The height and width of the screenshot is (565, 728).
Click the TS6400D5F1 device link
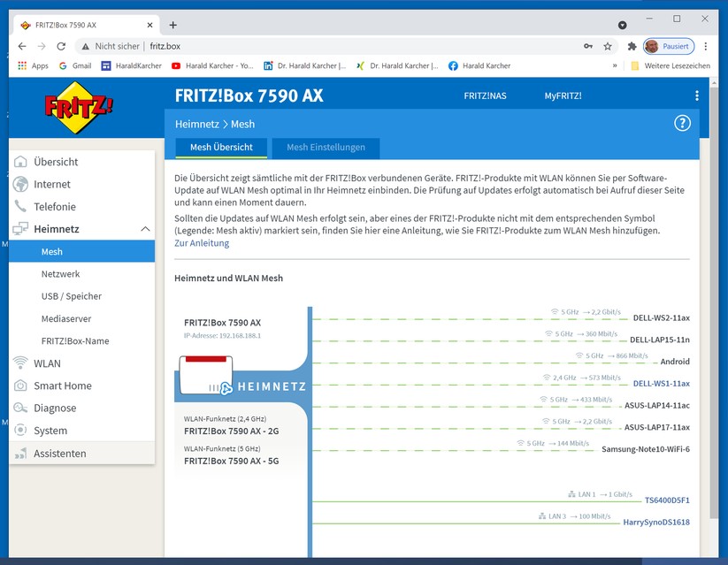pos(667,500)
